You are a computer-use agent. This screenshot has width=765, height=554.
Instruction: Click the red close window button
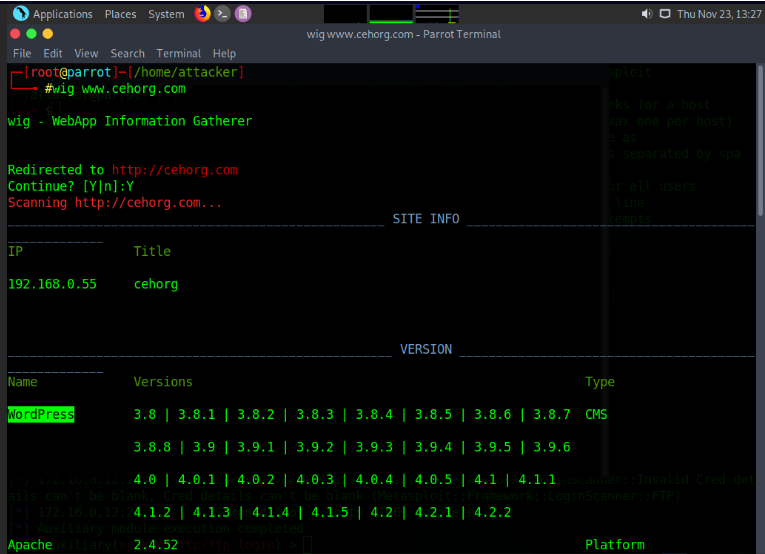[15, 34]
